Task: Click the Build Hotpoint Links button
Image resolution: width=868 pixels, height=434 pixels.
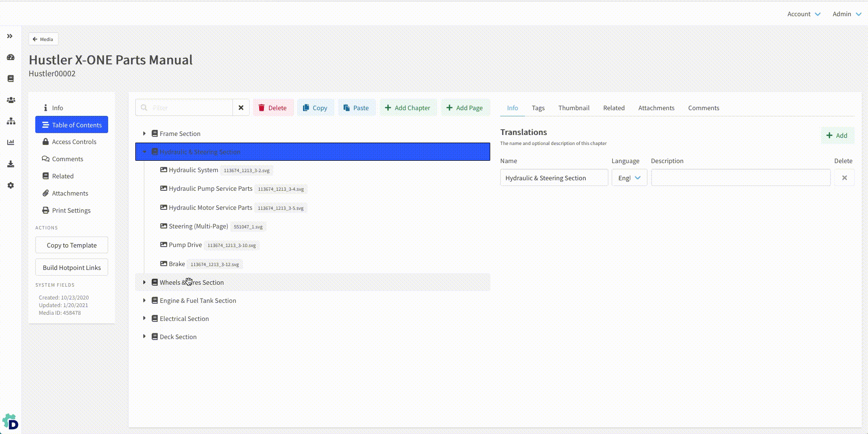Action: point(71,268)
